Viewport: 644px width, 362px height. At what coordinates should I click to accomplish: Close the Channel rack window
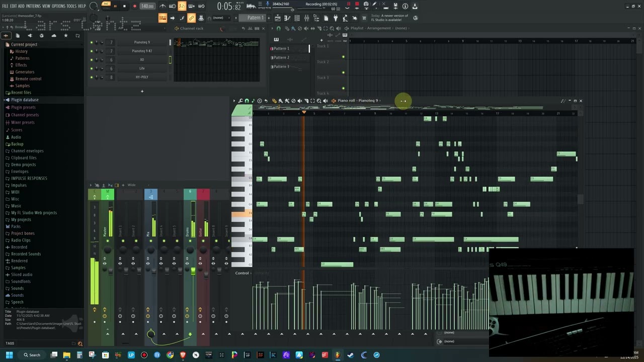pyautogui.click(x=263, y=28)
